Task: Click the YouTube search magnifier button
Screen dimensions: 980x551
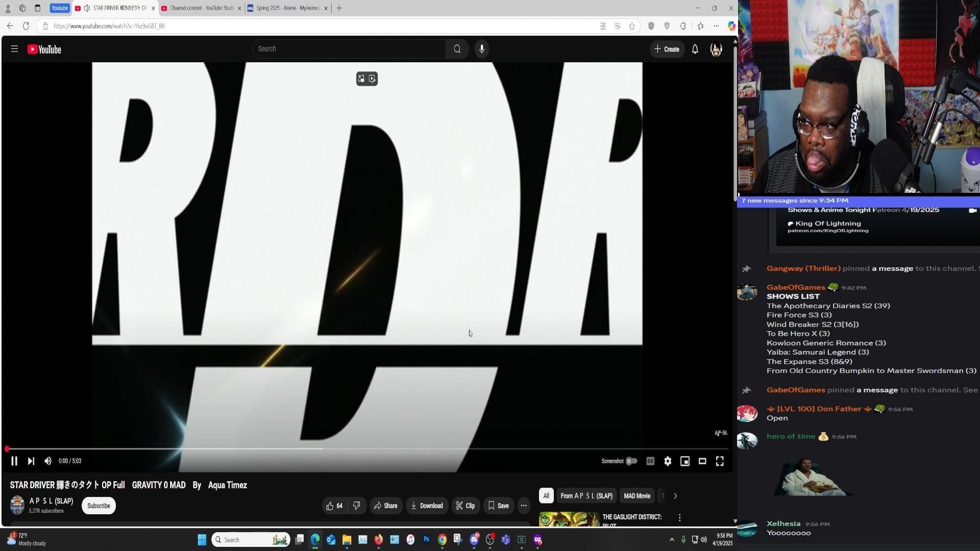Action: click(457, 49)
